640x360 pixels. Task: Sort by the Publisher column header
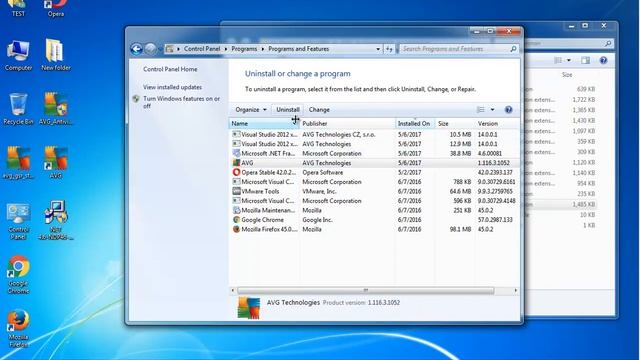click(347, 123)
